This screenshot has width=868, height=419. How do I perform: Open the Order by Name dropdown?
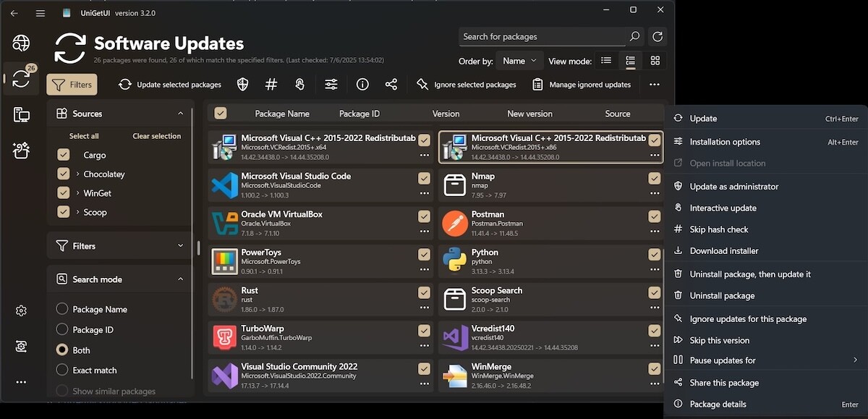[x=521, y=62]
